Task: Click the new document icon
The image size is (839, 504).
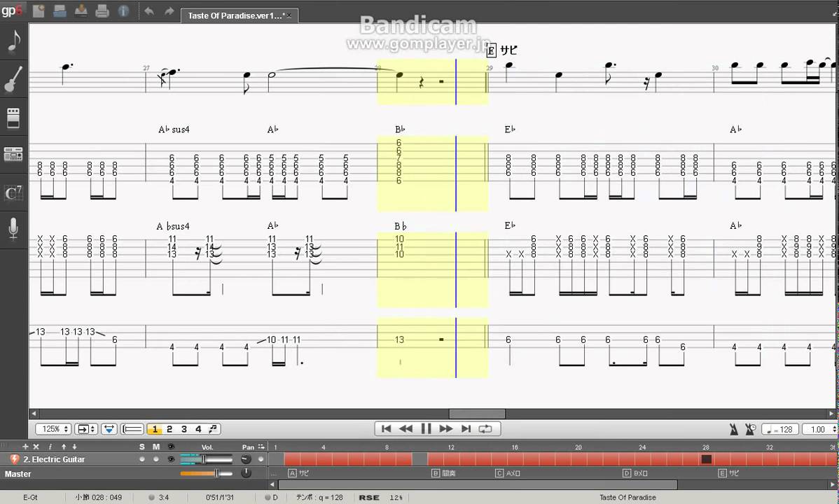Action: [x=39, y=10]
